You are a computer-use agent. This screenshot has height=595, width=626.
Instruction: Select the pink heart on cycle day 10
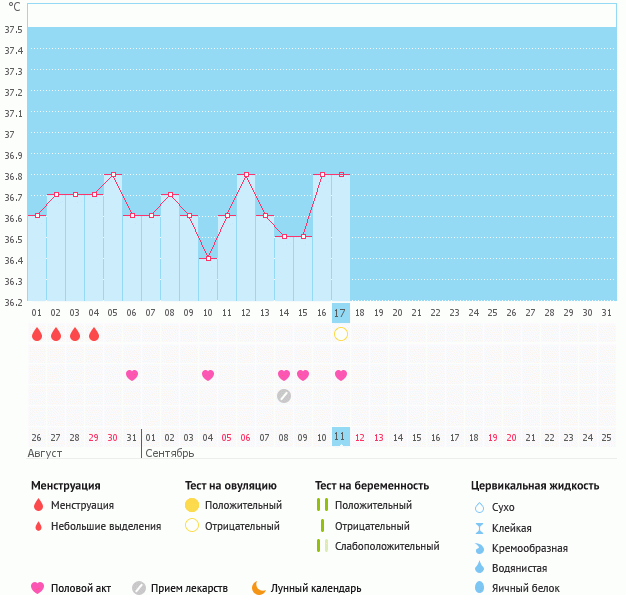pos(208,375)
